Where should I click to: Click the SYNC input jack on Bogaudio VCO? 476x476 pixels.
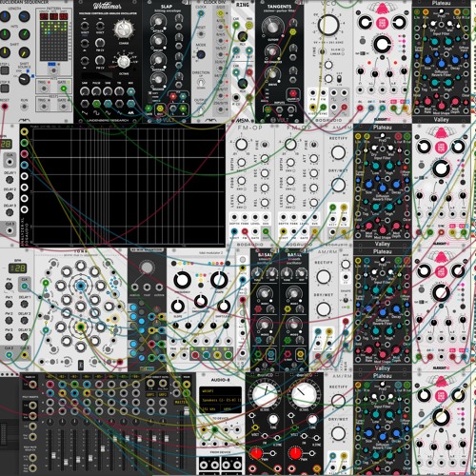[324, 108]
